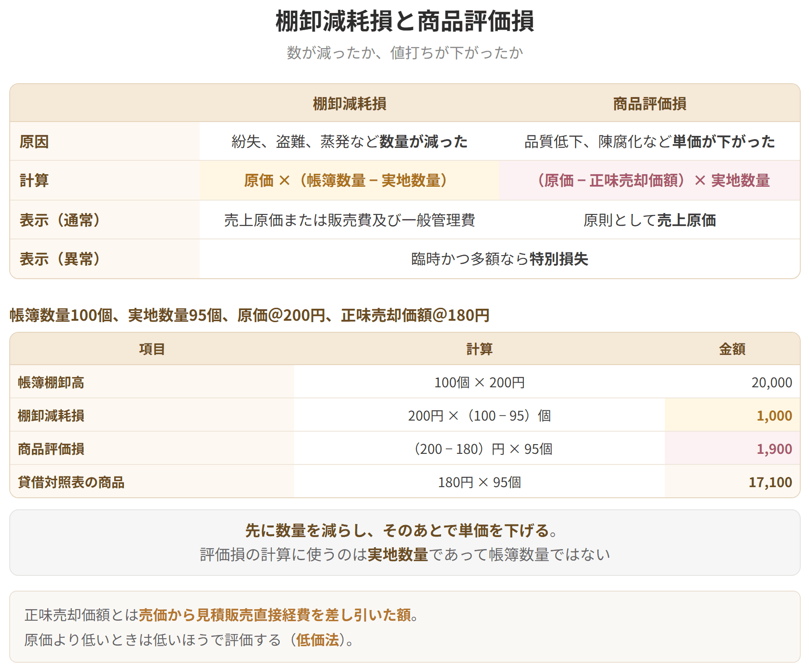Click the 棚卸減耗損 column header in the top table
This screenshot has height=672, width=810.
coord(350,104)
